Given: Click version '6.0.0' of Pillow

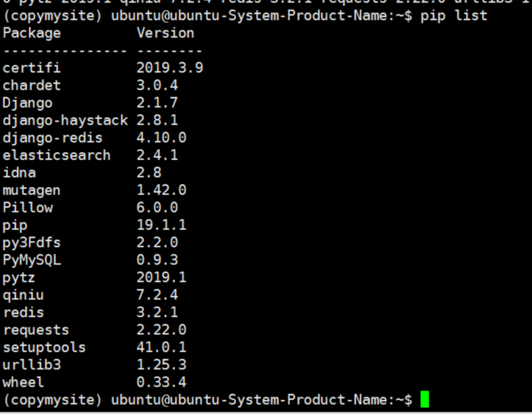Looking at the screenshot, I should pyautogui.click(x=157, y=208).
